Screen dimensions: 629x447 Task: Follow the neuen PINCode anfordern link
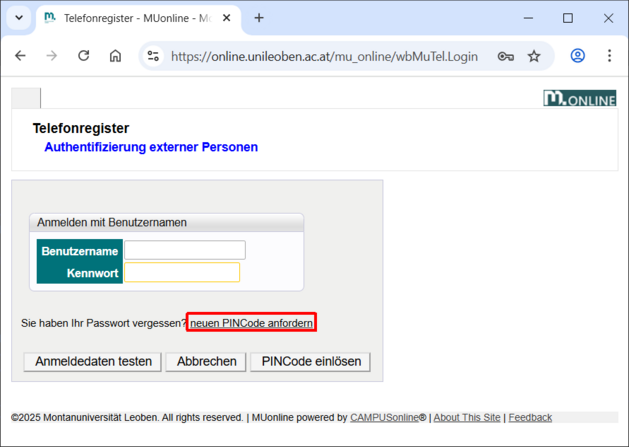[252, 323]
